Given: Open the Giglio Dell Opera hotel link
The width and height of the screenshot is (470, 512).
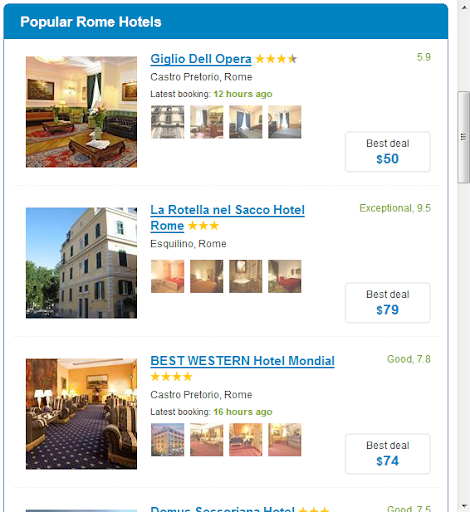Looking at the screenshot, I should pos(201,59).
